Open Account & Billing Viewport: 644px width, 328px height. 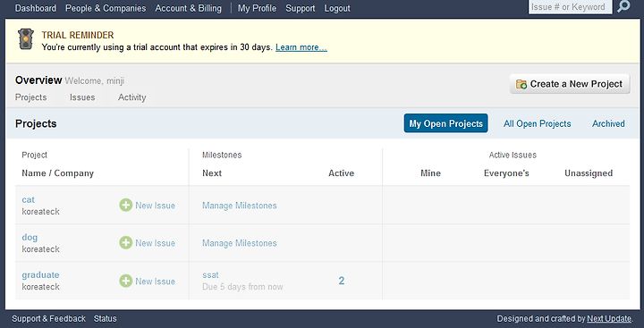(x=188, y=8)
